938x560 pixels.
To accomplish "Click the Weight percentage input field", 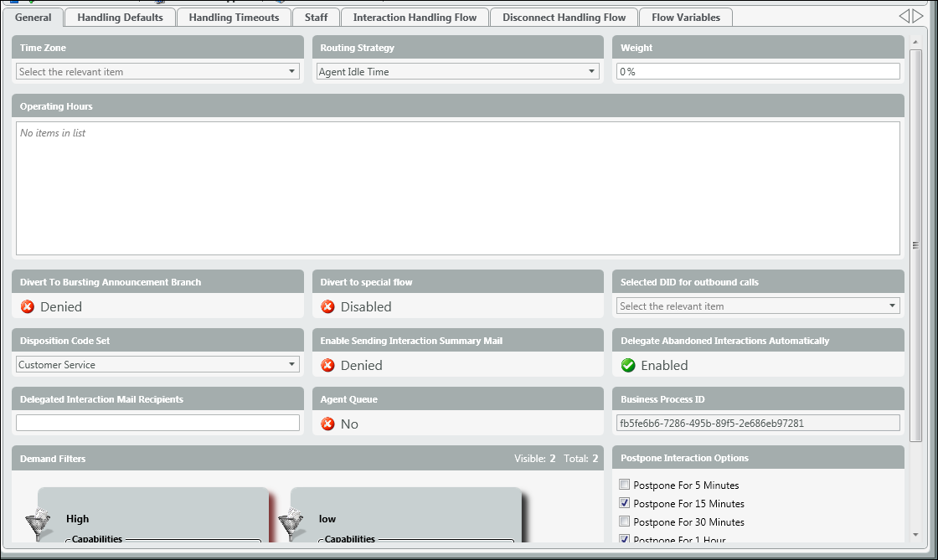I will coord(758,72).
